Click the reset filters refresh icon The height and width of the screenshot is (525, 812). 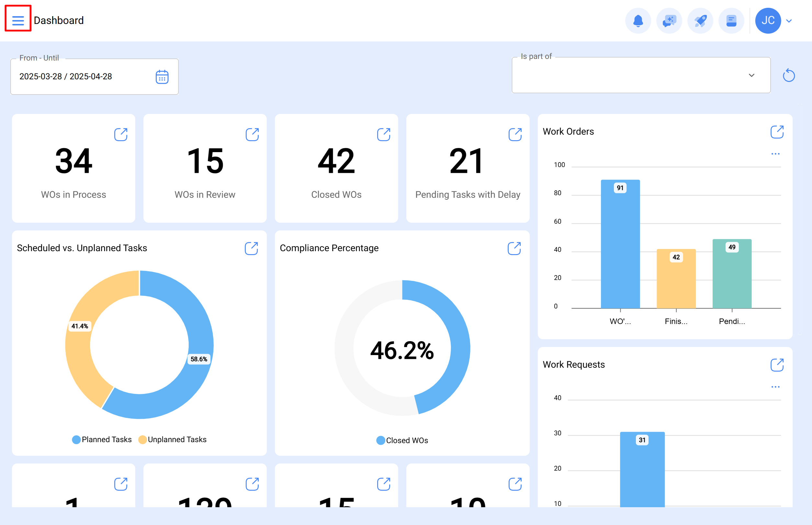pos(788,75)
